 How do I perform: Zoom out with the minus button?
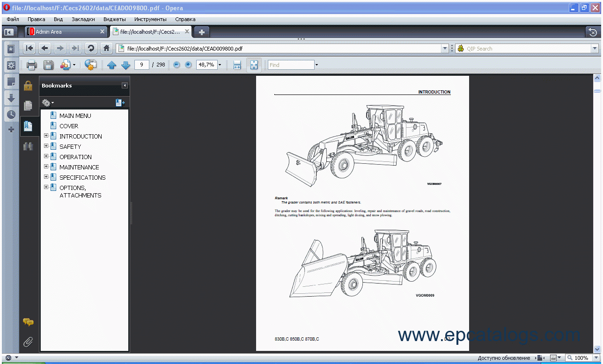click(x=176, y=65)
